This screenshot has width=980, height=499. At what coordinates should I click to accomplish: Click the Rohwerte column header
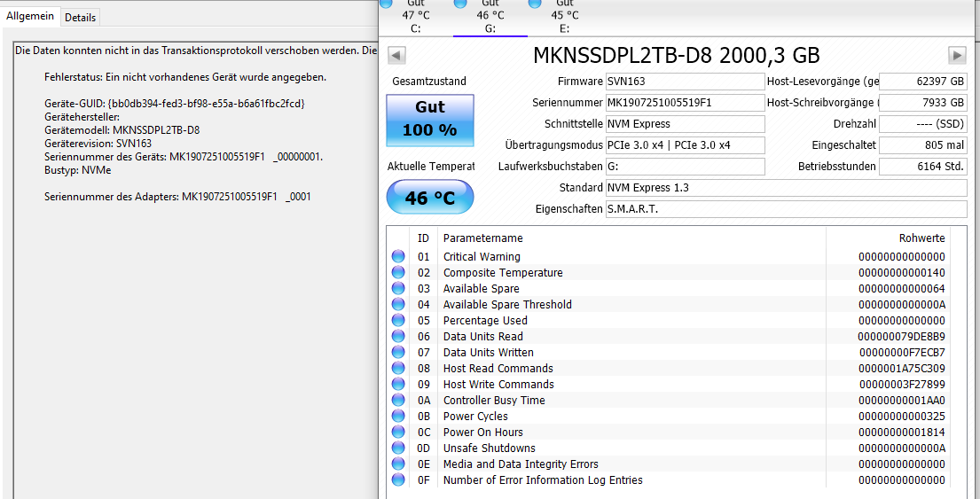(x=921, y=238)
